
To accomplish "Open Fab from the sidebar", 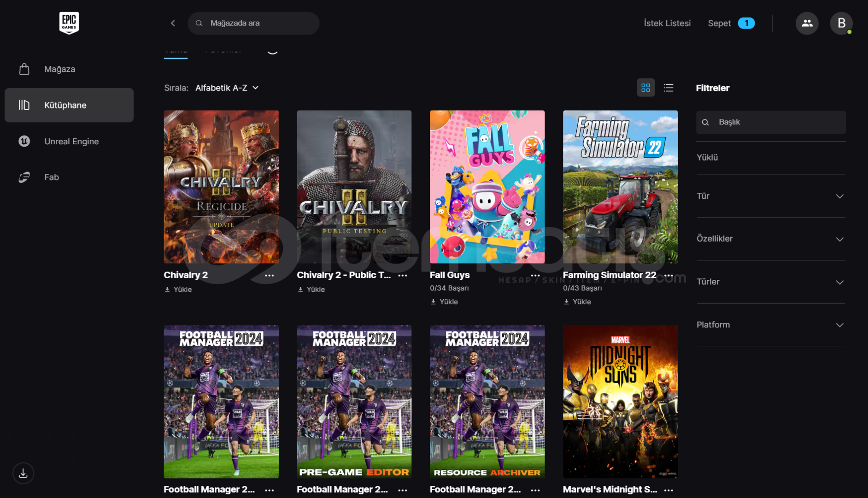I will click(69, 177).
